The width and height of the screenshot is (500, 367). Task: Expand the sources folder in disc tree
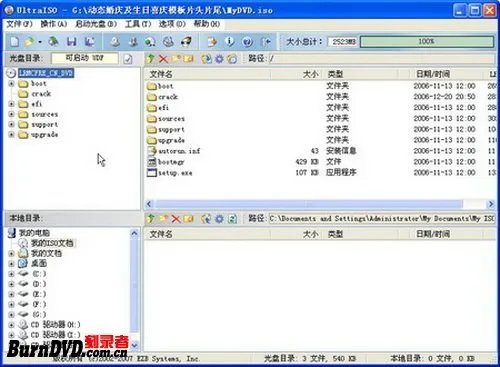click(x=11, y=114)
